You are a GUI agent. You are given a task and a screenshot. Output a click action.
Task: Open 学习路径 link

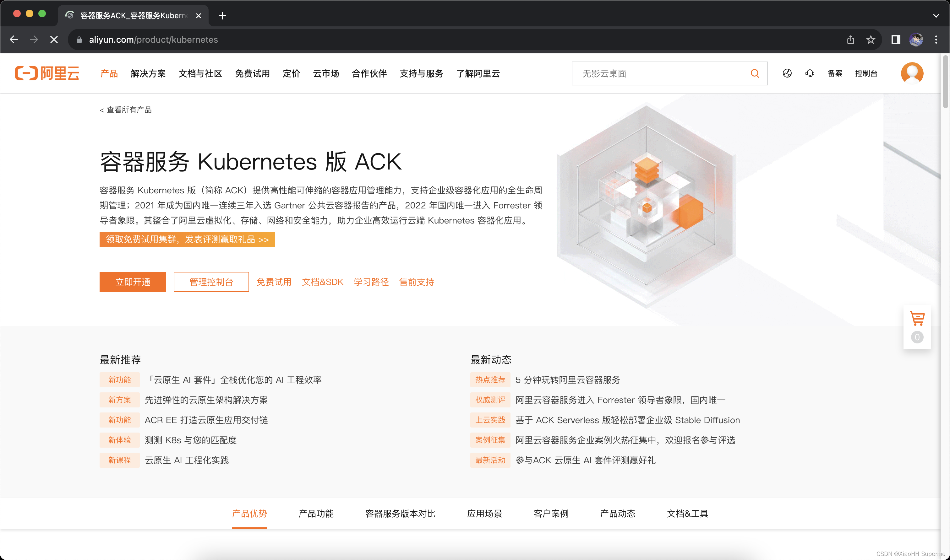(x=371, y=282)
